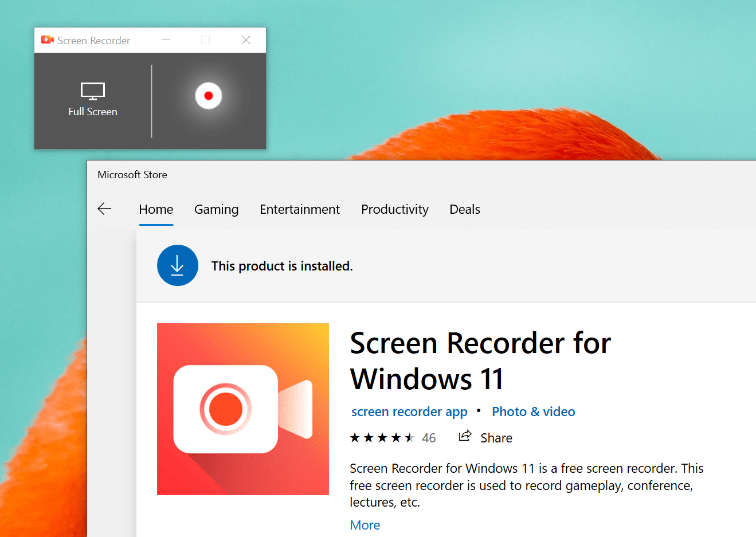Switch to the Gaming tab
This screenshot has height=537, width=756.
pos(216,209)
